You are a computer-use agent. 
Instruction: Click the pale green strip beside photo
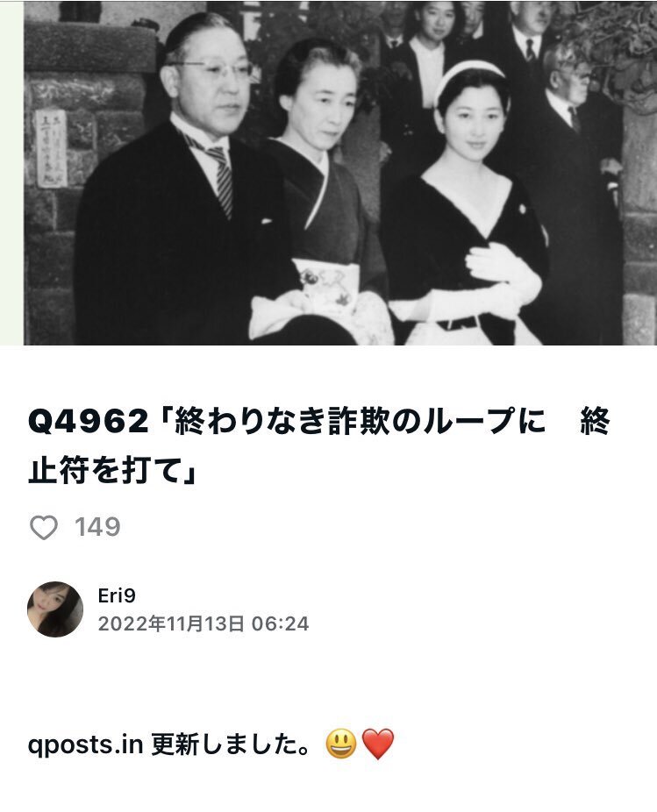[12, 173]
